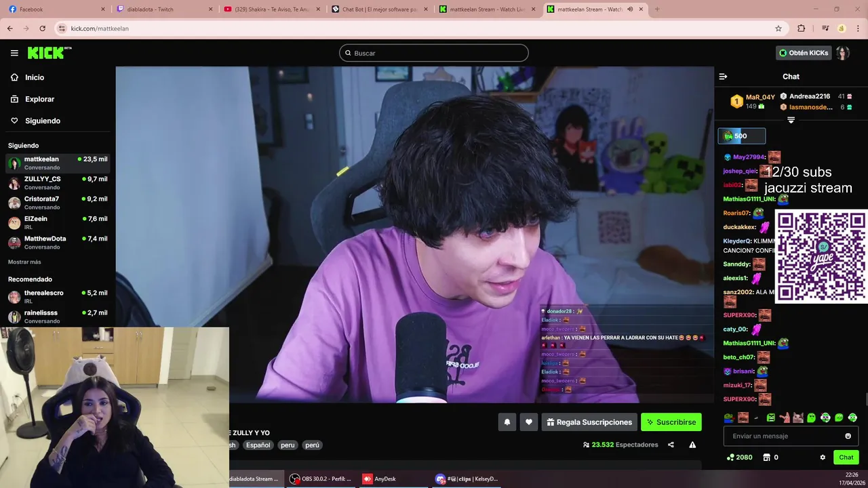Open the MatthewDota followed channel
Screen dimensions: 868x488
(58, 243)
